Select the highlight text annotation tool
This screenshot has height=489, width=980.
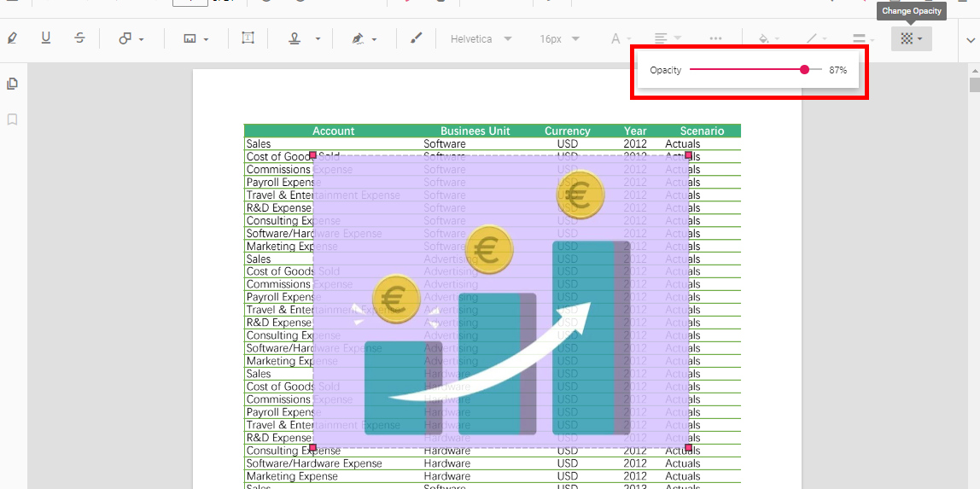click(12, 38)
